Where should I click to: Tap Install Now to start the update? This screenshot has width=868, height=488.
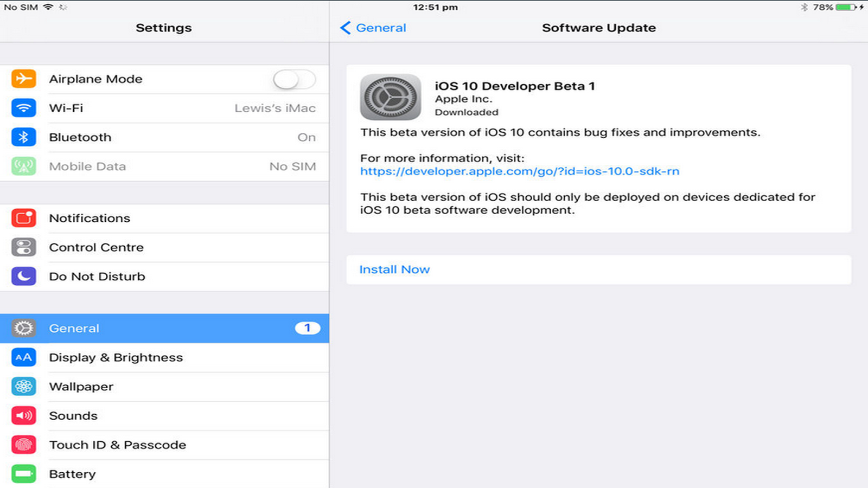tap(394, 269)
